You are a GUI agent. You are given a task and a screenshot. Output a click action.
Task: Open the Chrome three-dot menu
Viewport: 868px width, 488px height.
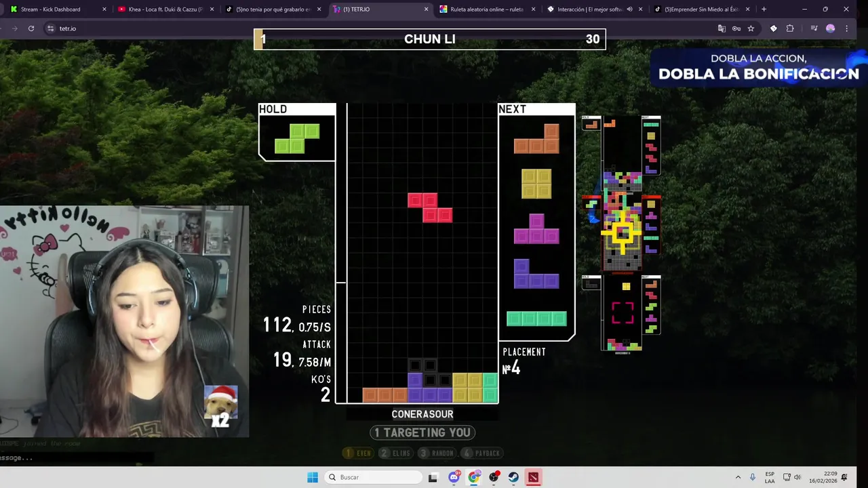[846, 28]
